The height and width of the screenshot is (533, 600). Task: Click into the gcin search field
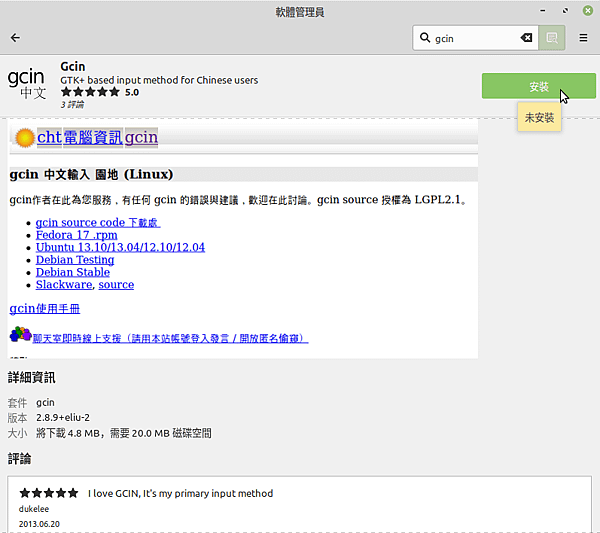point(475,38)
